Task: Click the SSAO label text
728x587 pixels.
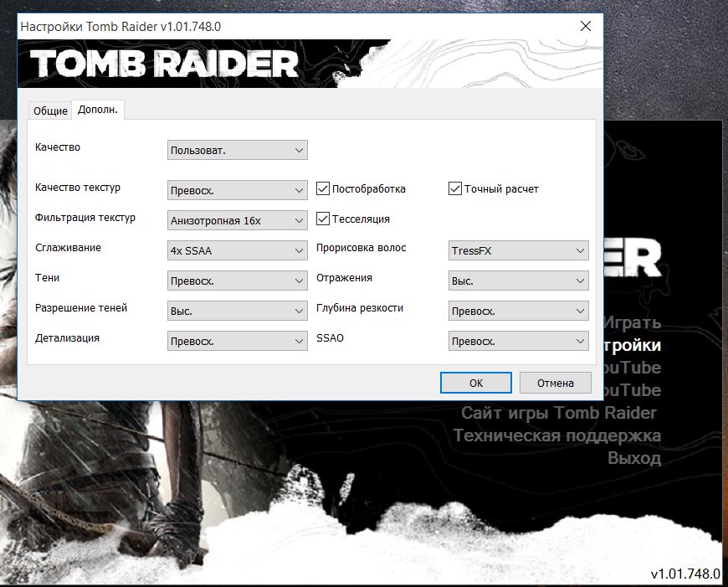Action: 330,338
